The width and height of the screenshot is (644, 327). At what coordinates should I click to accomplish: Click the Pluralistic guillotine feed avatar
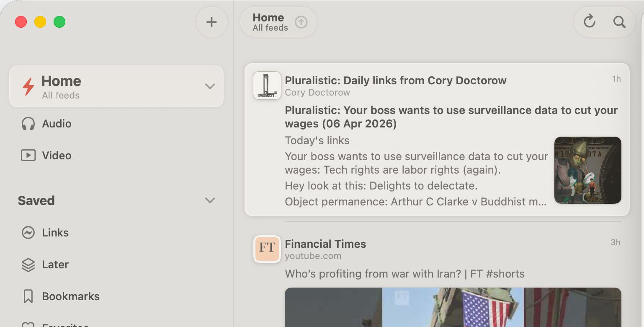pyautogui.click(x=267, y=85)
